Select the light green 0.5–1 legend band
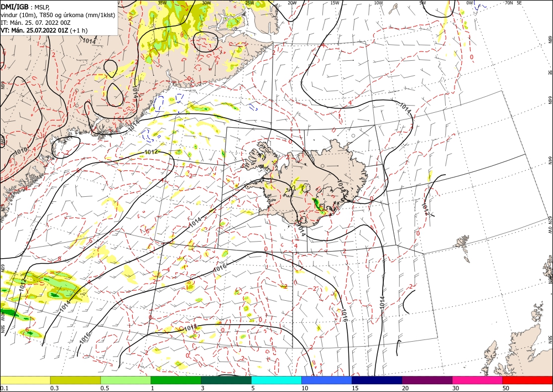The image size is (553, 392). (x=126, y=380)
